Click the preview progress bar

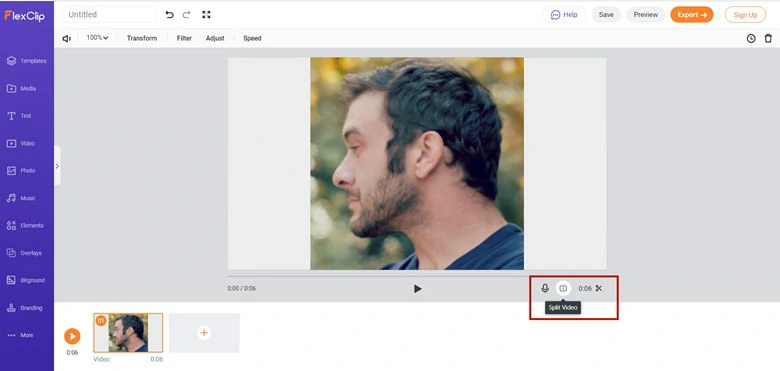(417, 276)
